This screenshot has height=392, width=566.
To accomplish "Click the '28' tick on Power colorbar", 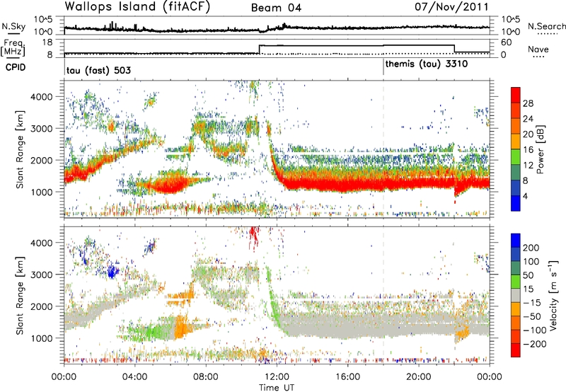I will click(528, 103).
